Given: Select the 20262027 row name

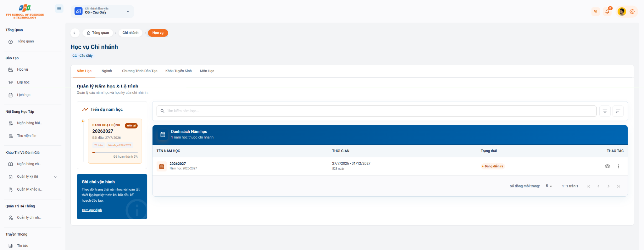Looking at the screenshot, I should point(178,164).
